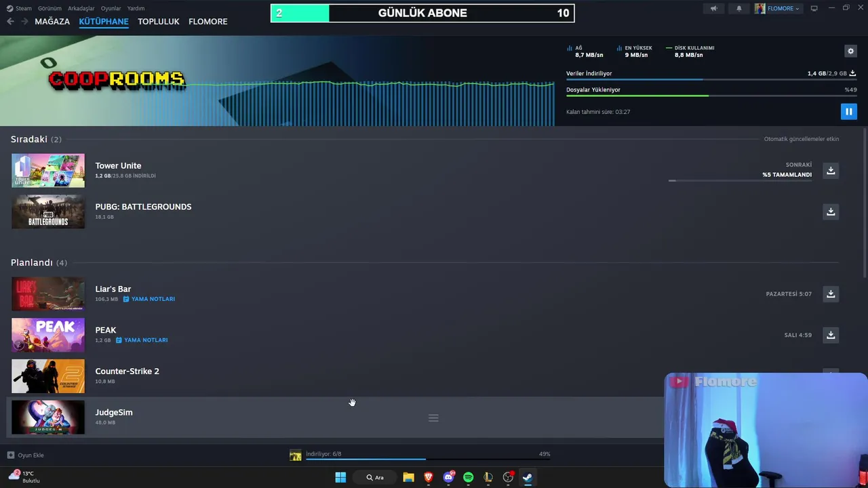Open the Oyunlar menu

(111, 8)
